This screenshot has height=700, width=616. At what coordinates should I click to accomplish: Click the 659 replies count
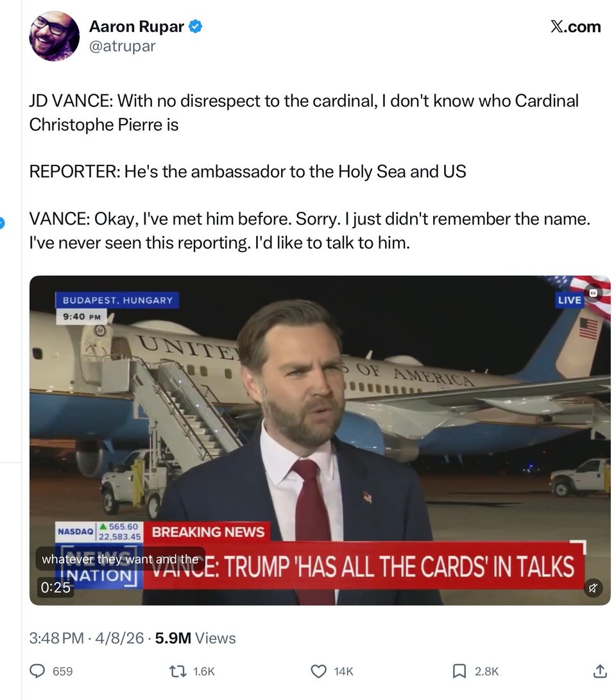[62, 672]
